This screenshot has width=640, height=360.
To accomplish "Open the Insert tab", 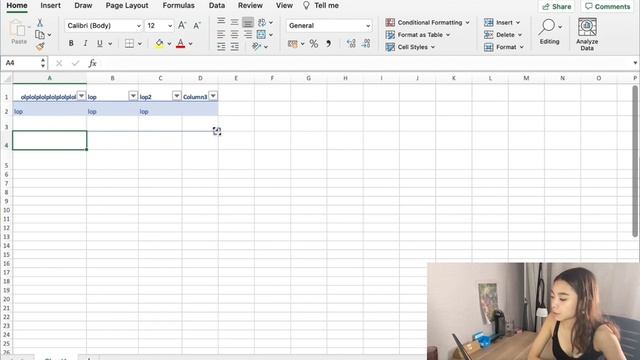I will pyautogui.click(x=50, y=6).
